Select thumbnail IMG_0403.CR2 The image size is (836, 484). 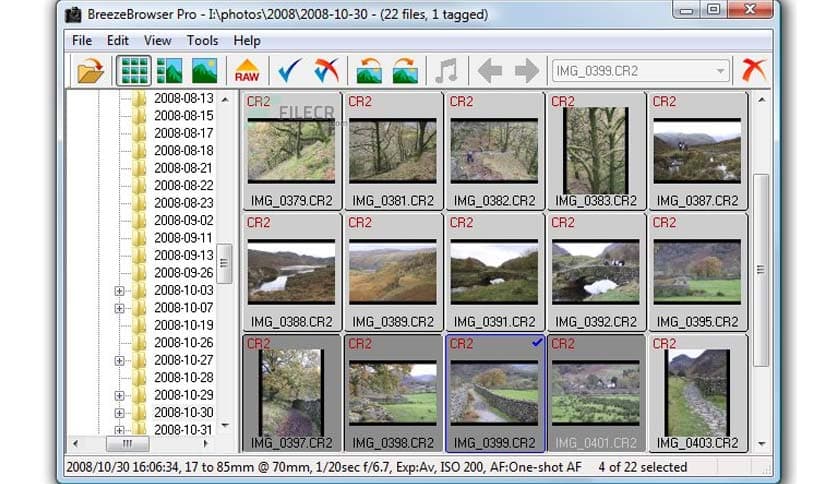697,393
